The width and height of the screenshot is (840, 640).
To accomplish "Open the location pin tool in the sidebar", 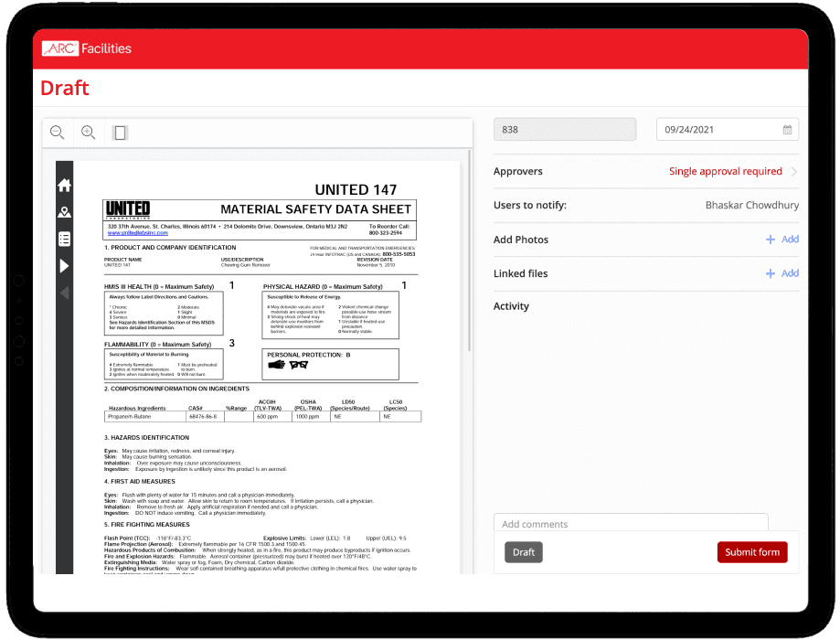I will pos(63,210).
